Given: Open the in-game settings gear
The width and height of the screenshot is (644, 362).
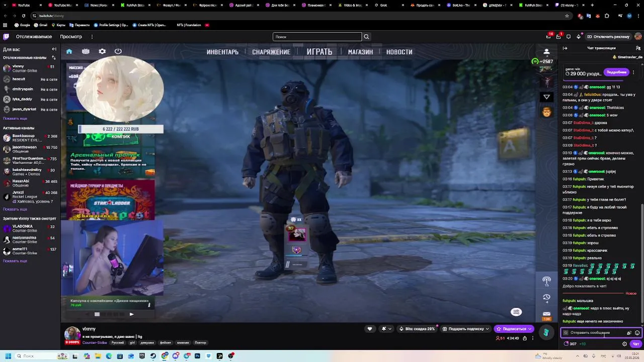Looking at the screenshot, I should 102,51.
